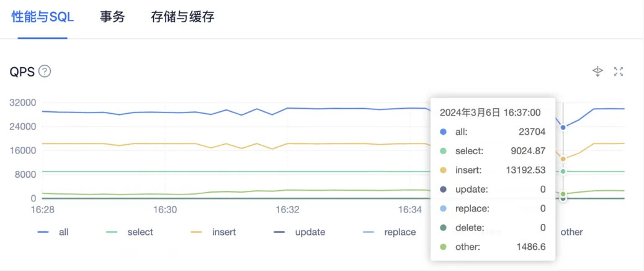Click the yellow insert data point marker

[x=563, y=159]
